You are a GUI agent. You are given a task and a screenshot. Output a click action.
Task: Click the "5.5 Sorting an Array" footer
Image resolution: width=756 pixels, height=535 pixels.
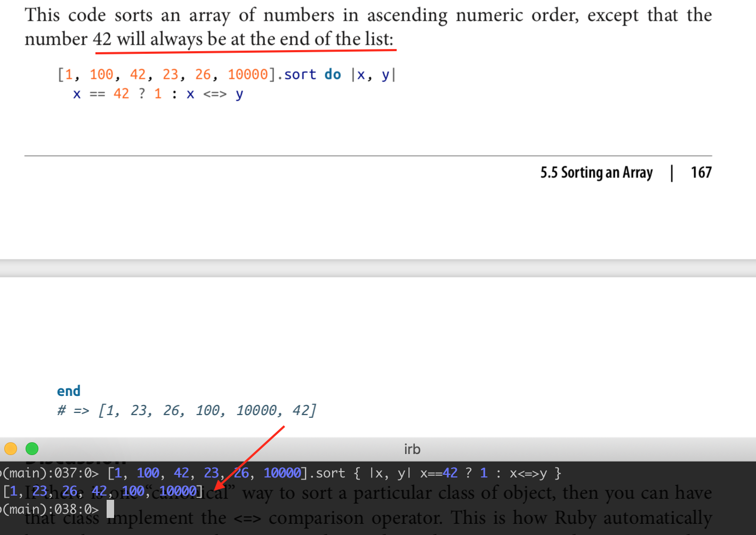click(596, 173)
